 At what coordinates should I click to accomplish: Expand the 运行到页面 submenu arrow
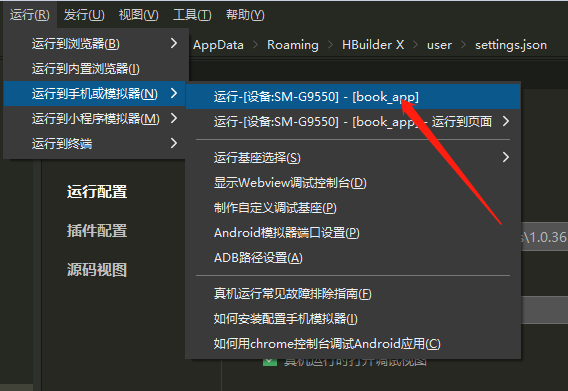pos(506,121)
